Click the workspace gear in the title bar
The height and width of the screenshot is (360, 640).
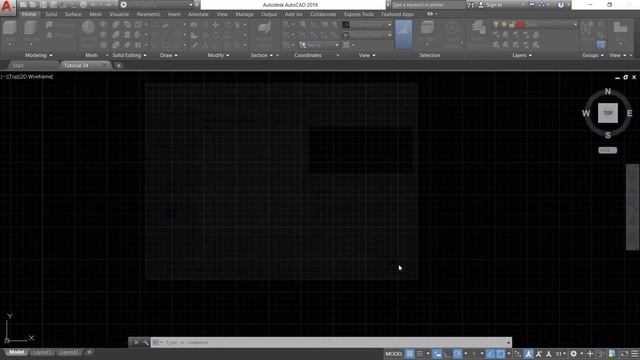click(x=124, y=5)
